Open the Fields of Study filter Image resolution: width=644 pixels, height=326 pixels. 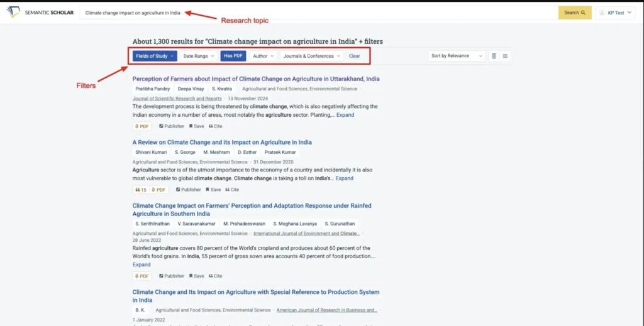pyautogui.click(x=155, y=56)
